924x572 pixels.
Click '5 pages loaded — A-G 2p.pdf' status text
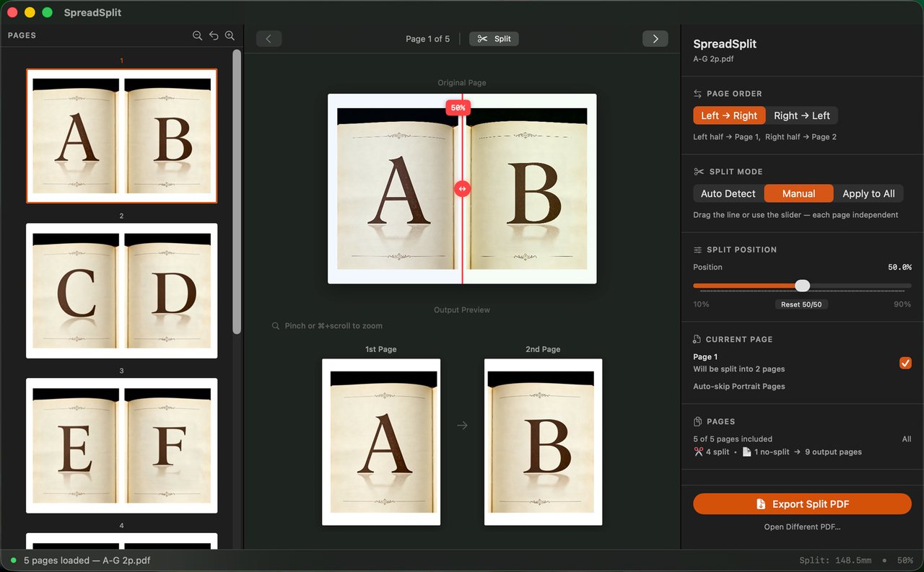[87, 560]
